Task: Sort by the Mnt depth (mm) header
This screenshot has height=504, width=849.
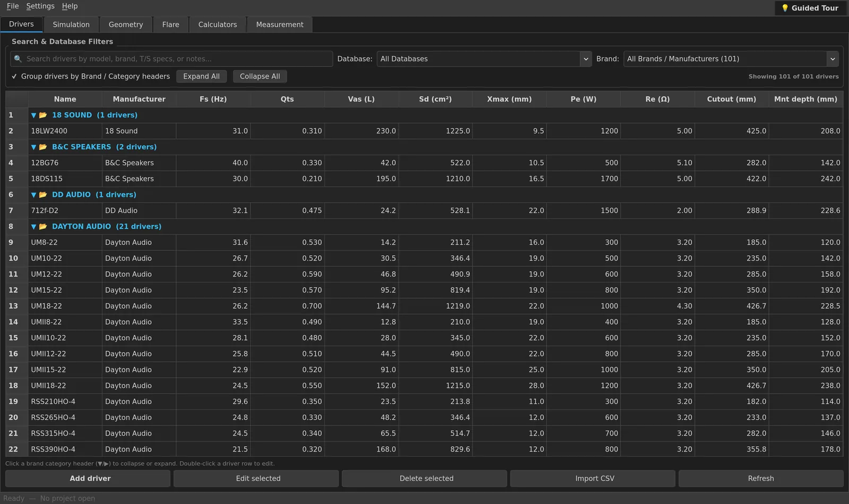Action: click(x=805, y=99)
